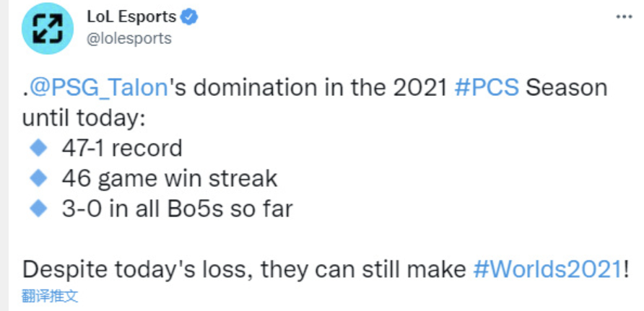Open the three-dot more options menu
This screenshot has width=644, height=311.
tap(623, 16)
